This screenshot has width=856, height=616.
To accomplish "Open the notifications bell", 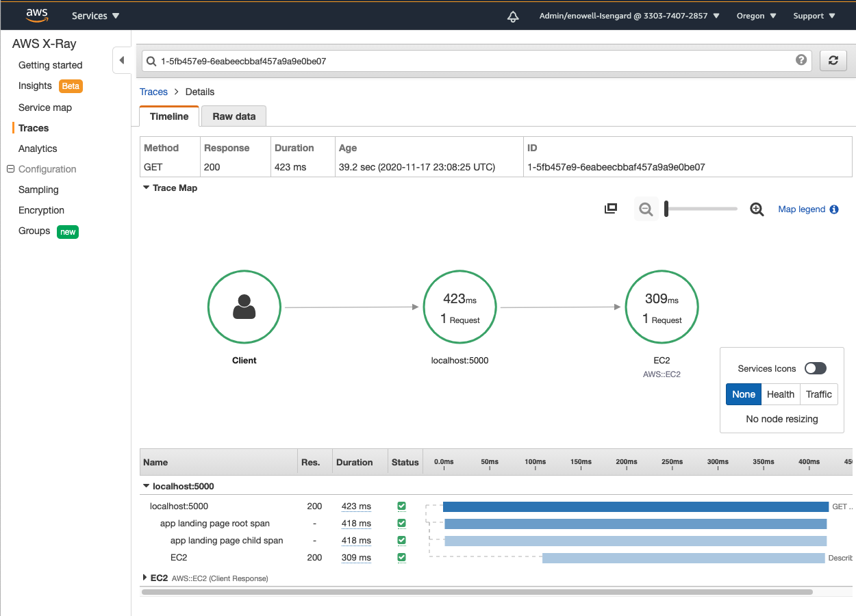I will pyautogui.click(x=513, y=16).
